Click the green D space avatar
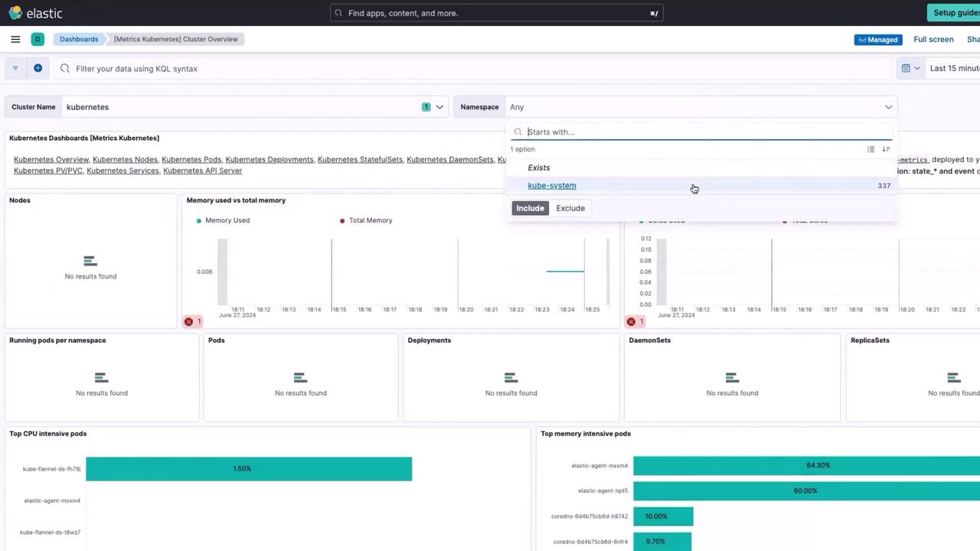This screenshot has height=551, width=980. point(38,39)
